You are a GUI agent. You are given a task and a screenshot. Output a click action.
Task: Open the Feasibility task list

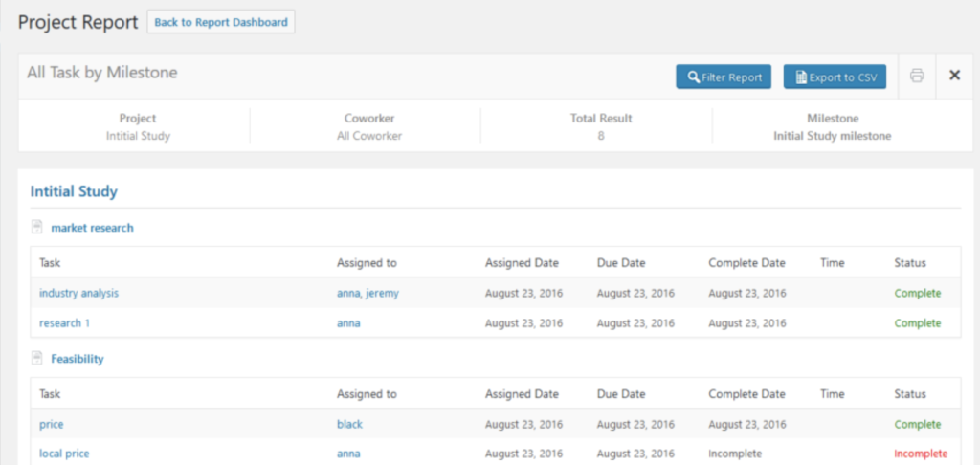click(x=78, y=359)
